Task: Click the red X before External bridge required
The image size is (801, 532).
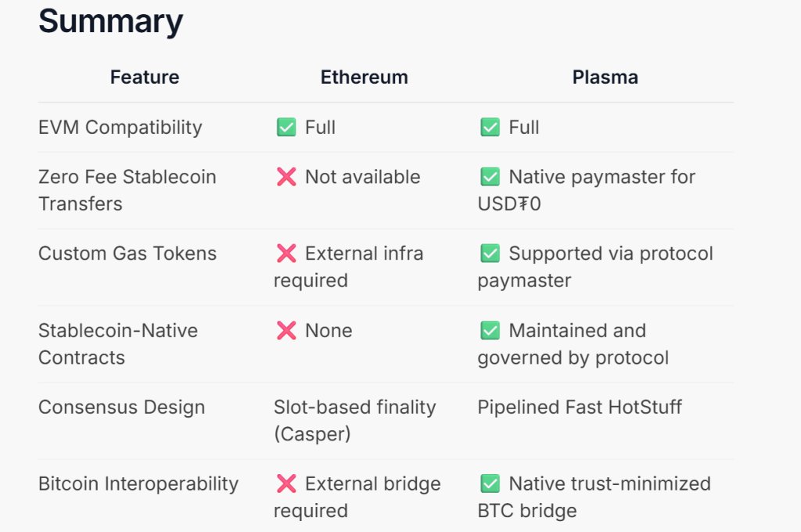Action: tap(286, 483)
